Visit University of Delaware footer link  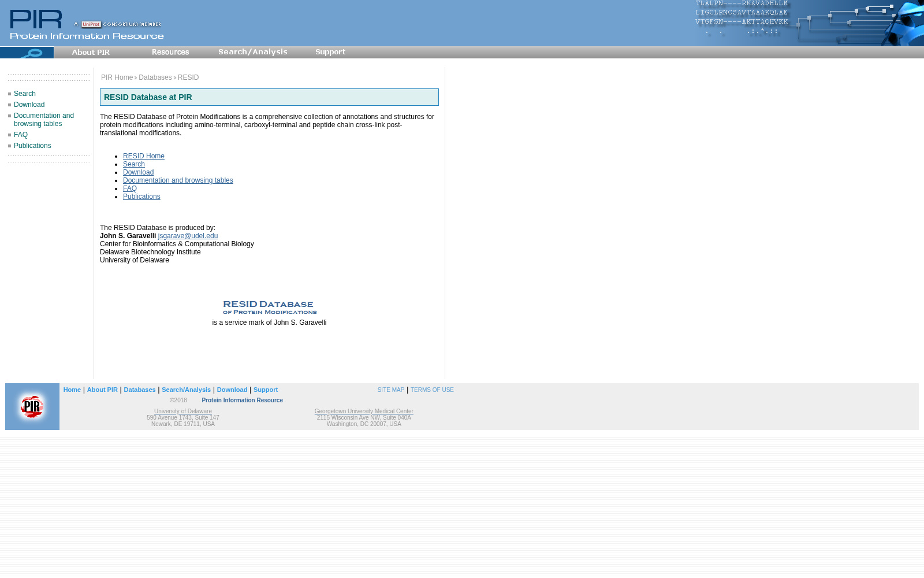183,412
